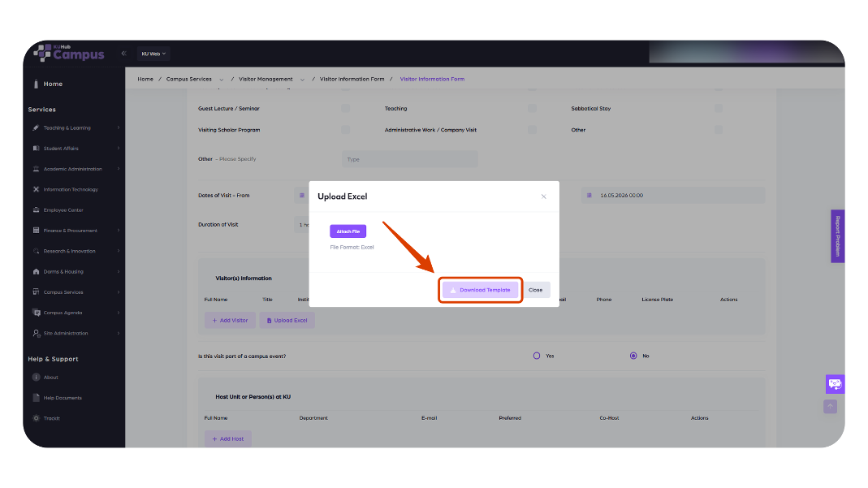Click the Close button in dialog

(535, 290)
